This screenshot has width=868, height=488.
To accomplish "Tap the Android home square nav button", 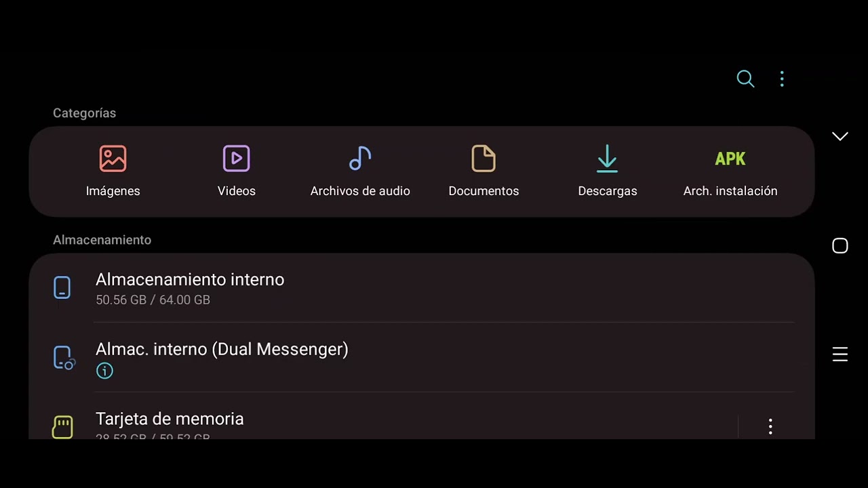I will pos(840,245).
